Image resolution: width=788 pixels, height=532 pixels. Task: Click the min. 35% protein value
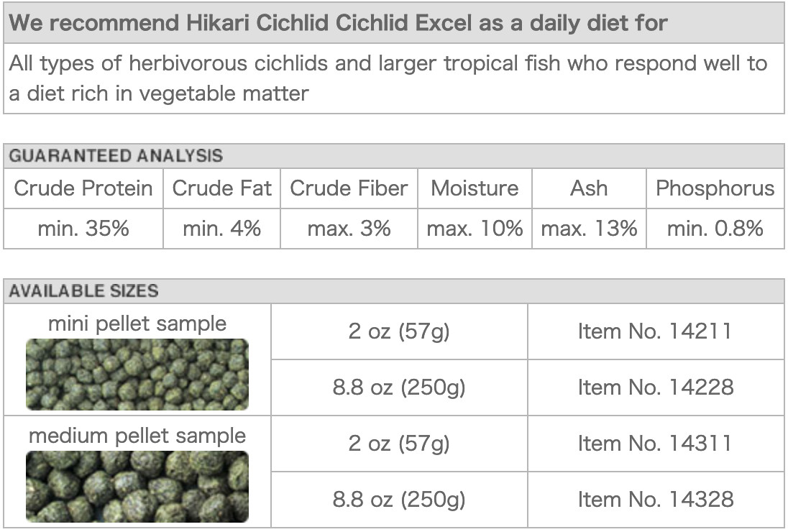click(83, 229)
